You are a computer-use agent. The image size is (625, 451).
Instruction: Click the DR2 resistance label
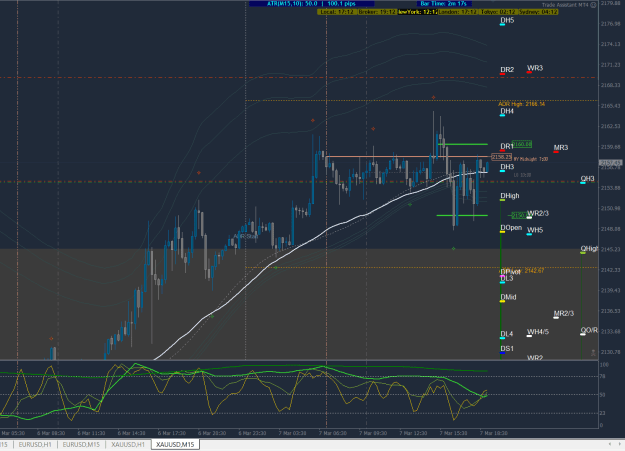click(x=507, y=70)
